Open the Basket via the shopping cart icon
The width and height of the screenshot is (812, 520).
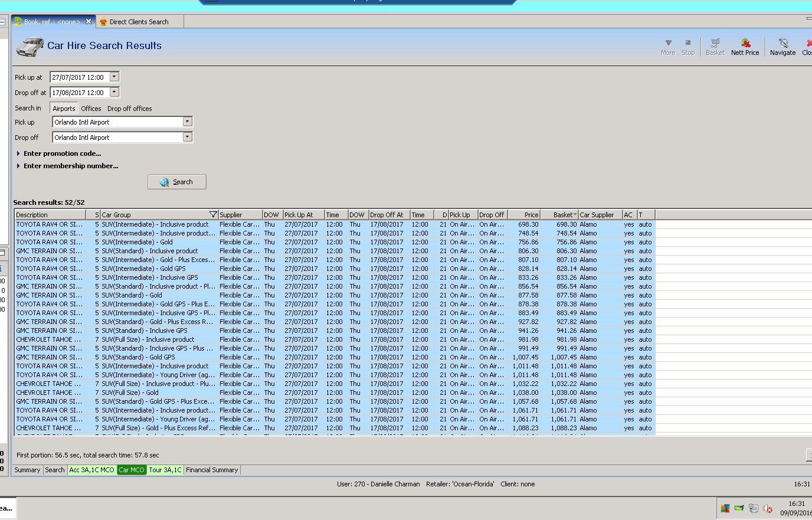tap(715, 42)
